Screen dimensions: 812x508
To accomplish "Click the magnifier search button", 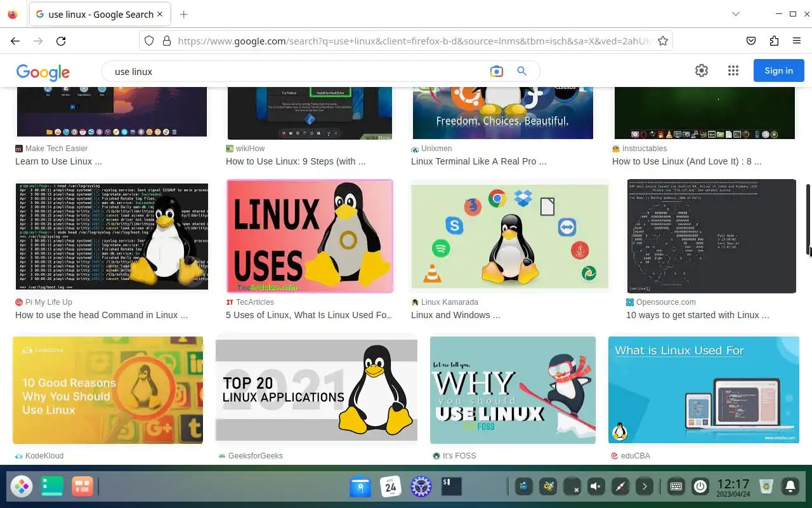I will click(522, 71).
